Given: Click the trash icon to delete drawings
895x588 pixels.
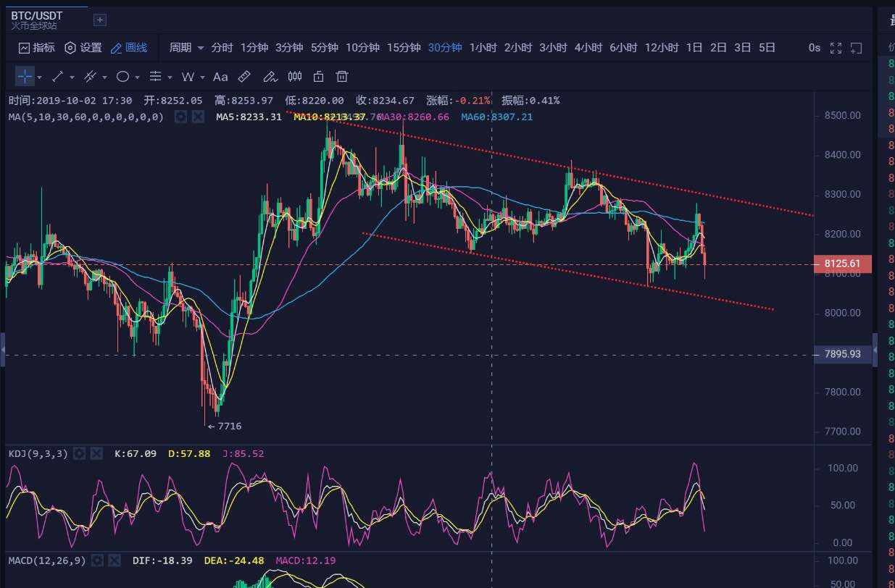Looking at the screenshot, I should [x=342, y=76].
